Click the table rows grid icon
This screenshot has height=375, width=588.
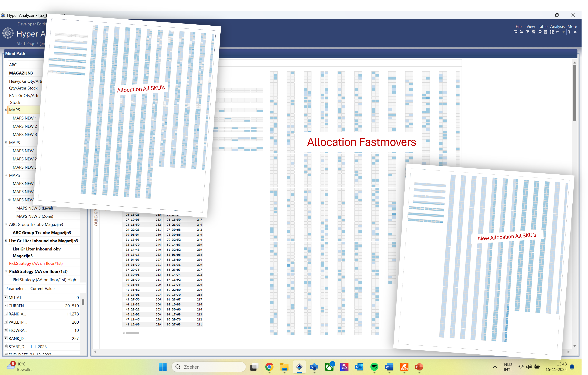tap(546, 32)
